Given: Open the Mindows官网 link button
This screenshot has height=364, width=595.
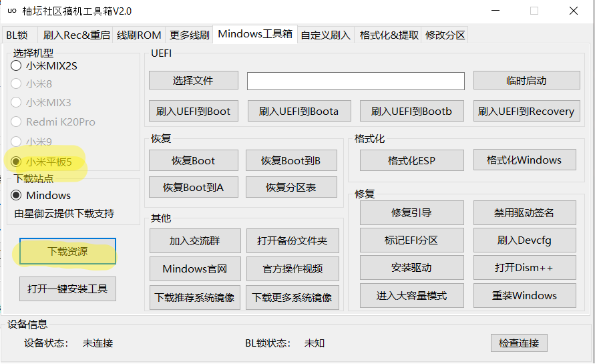Looking at the screenshot, I should [194, 268].
